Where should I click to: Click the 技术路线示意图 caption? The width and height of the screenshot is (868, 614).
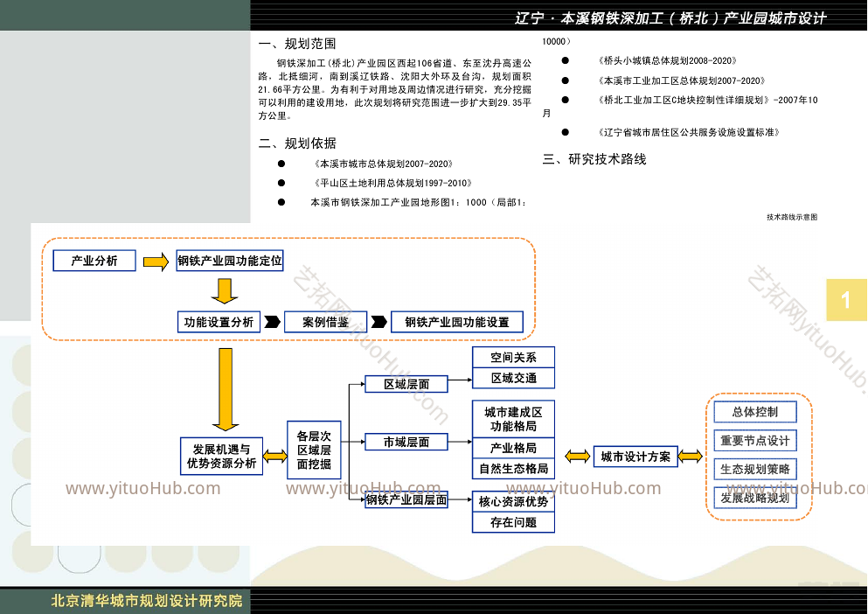click(792, 217)
